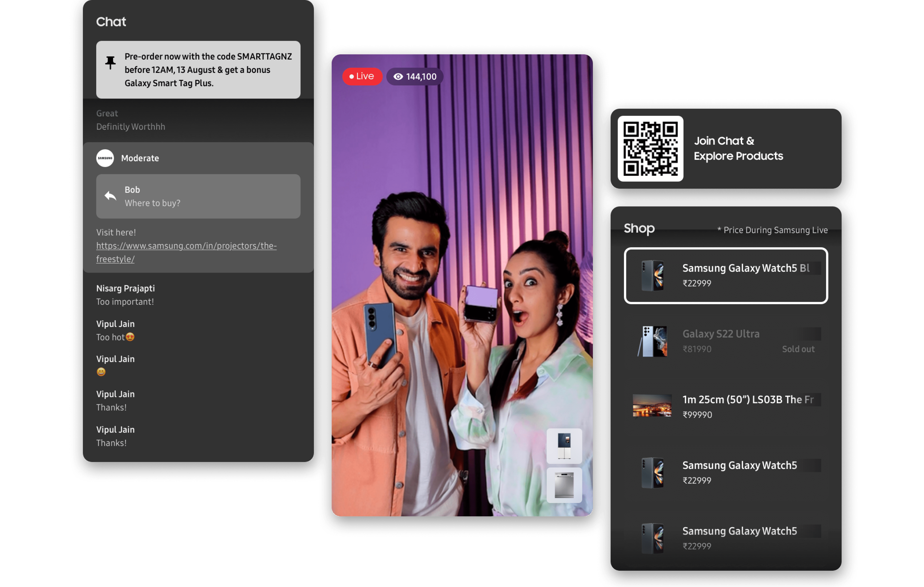Click the Samsung moderator avatar
This screenshot has width=924, height=587.
105,158
